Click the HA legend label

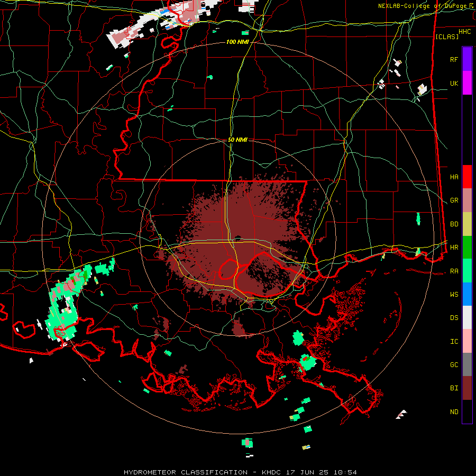[x=454, y=177]
